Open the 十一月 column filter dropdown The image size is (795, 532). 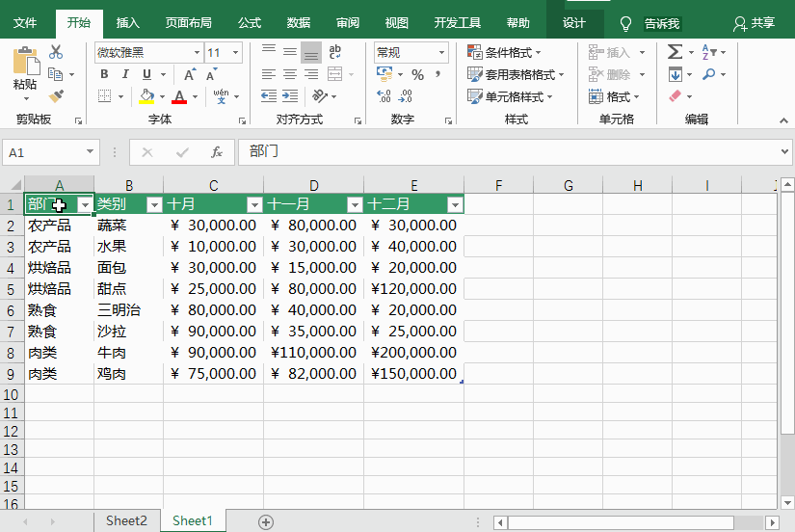(x=355, y=204)
